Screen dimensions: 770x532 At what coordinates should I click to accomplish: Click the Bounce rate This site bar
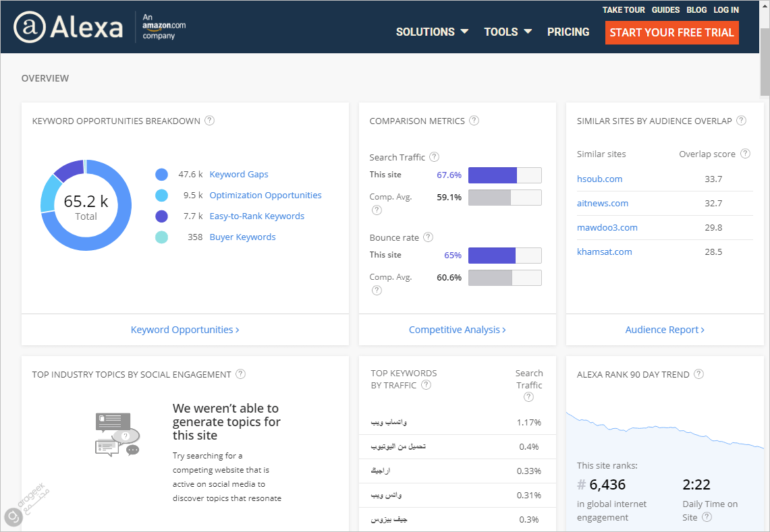coord(505,255)
